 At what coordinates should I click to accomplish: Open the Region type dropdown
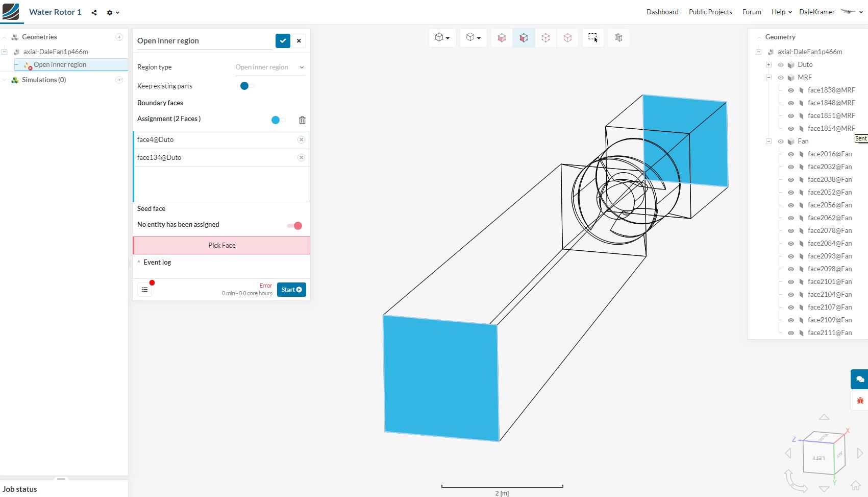click(x=270, y=67)
